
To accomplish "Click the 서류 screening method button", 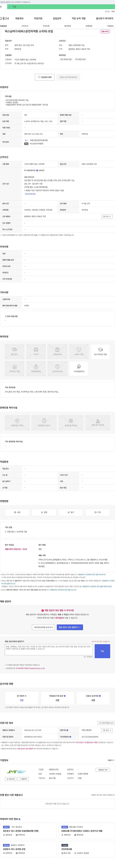I will [17, 512].
